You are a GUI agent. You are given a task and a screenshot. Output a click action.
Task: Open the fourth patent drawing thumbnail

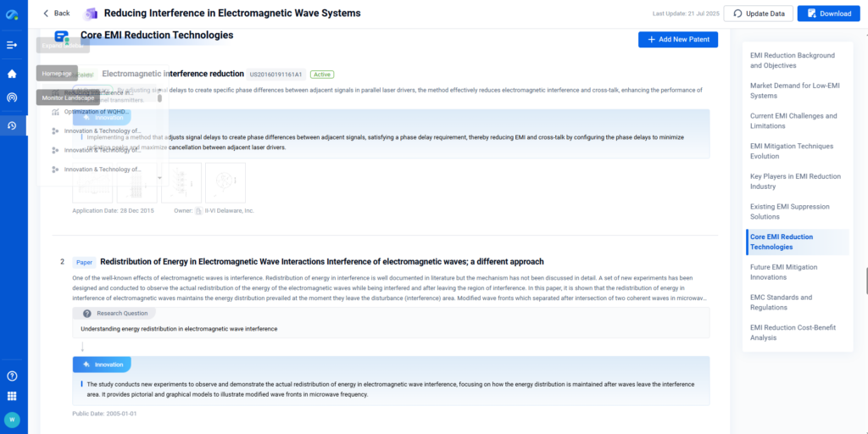point(225,182)
